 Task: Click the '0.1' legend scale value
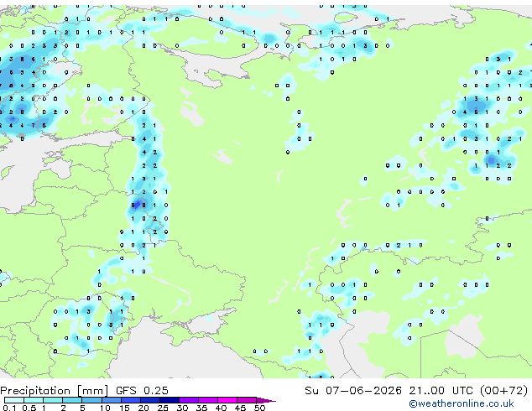pyautogui.click(x=9, y=408)
